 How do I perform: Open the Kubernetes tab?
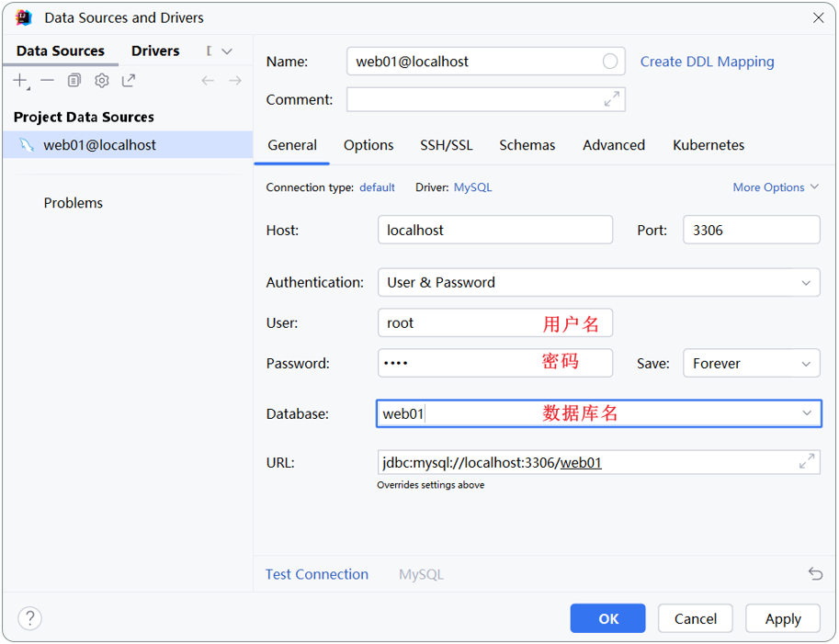(x=709, y=145)
